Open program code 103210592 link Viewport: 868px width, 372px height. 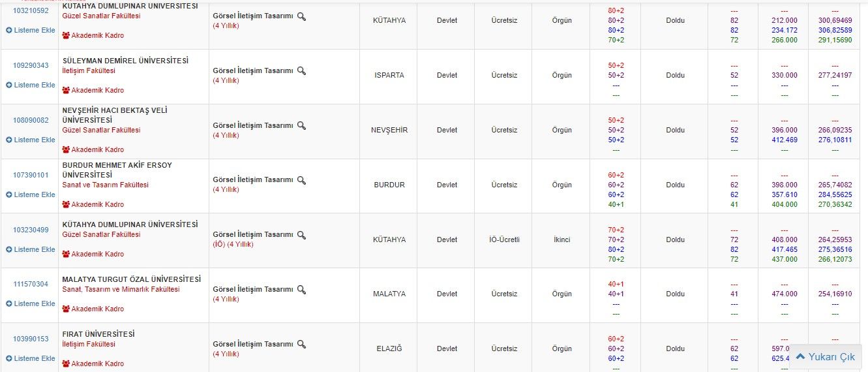pyautogui.click(x=31, y=10)
